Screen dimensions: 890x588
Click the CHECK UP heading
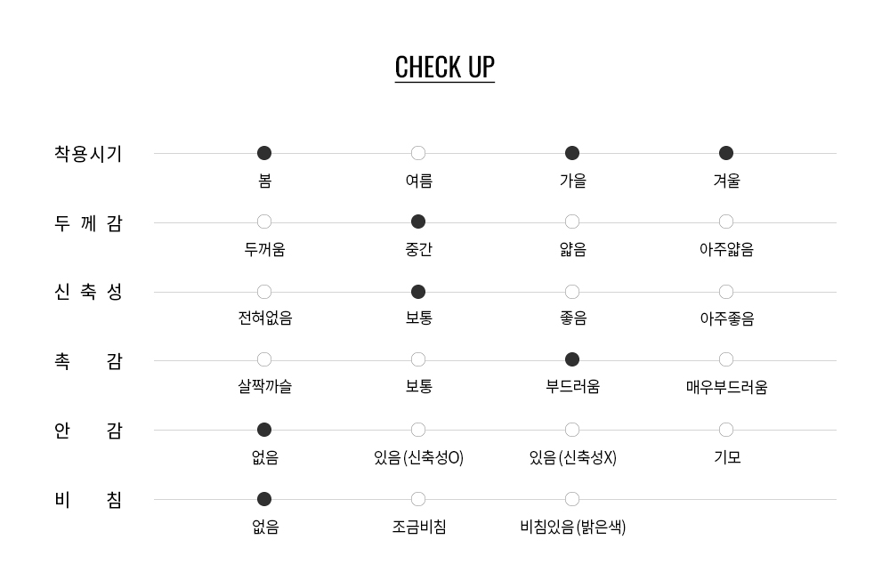click(x=444, y=68)
